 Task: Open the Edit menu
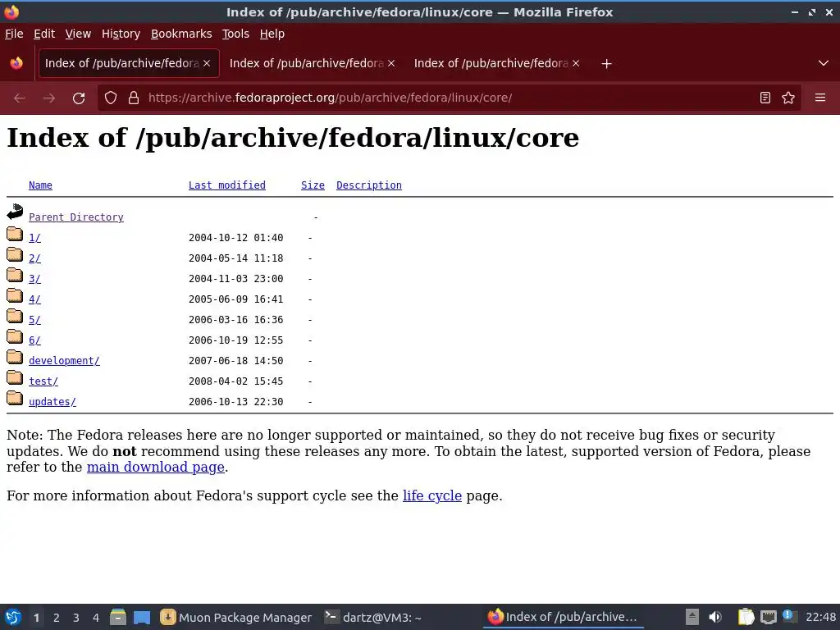[44, 34]
